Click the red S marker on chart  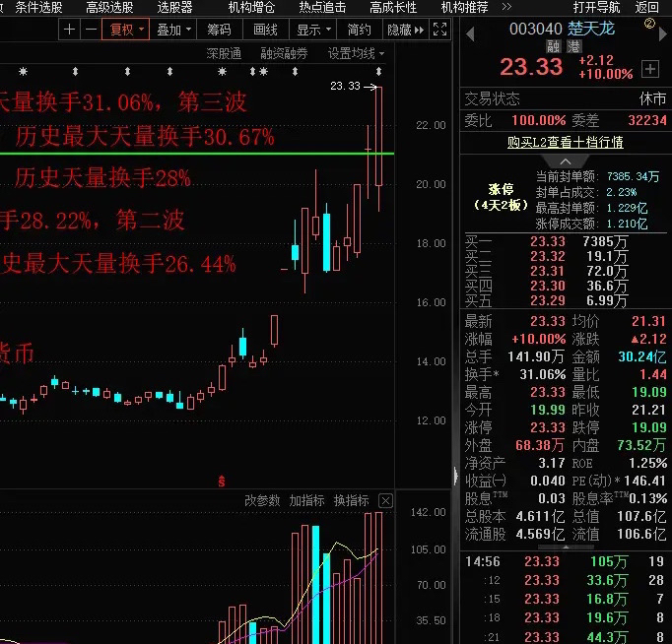[222, 482]
